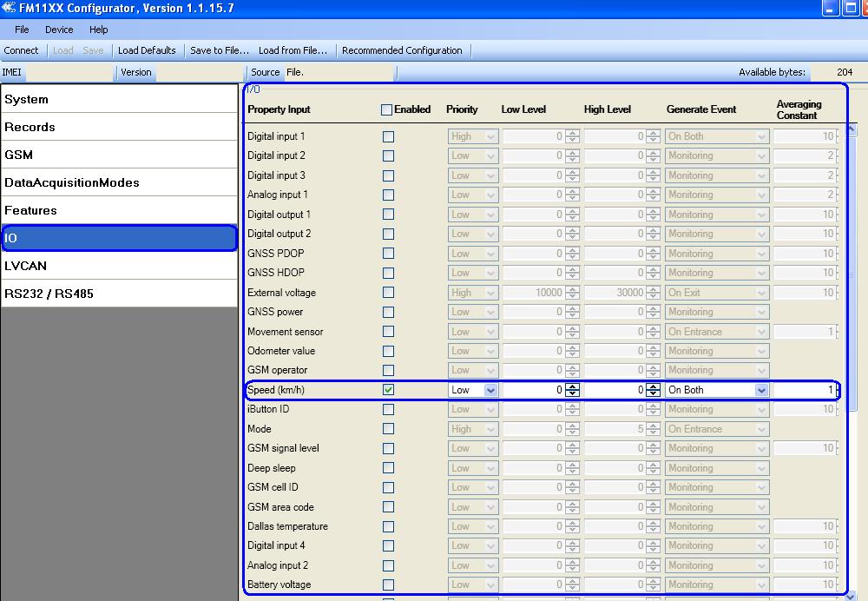The height and width of the screenshot is (601, 868).
Task: Click the FM11XX Configurator title bar icon
Action: [x=9, y=9]
